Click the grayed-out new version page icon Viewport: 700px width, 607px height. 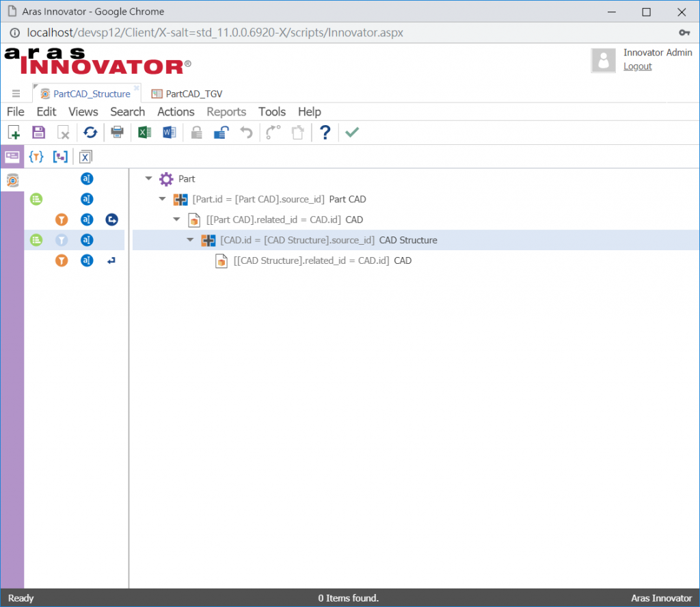coord(298,133)
